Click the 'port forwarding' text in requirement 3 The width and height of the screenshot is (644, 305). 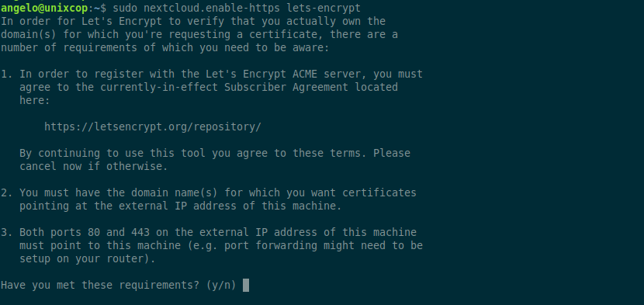tap(271, 245)
